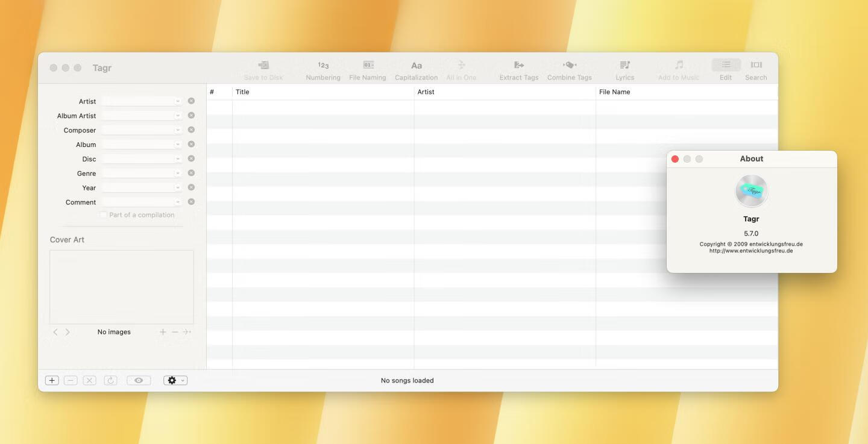Clear the Composer field with its X icon
Viewport: 868px width, 444px height.
(x=191, y=130)
